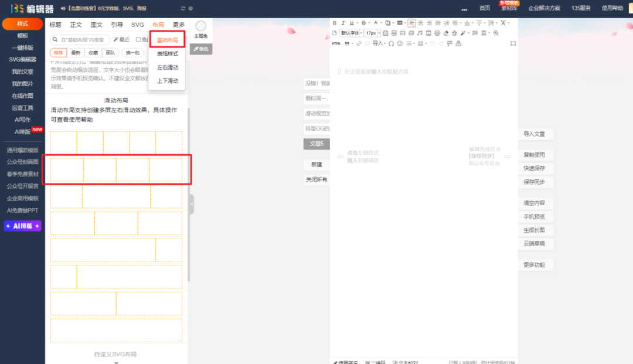This screenshot has width=633, height=364.
Task: Select the four-column layout thumbnail
Action: coord(116,170)
